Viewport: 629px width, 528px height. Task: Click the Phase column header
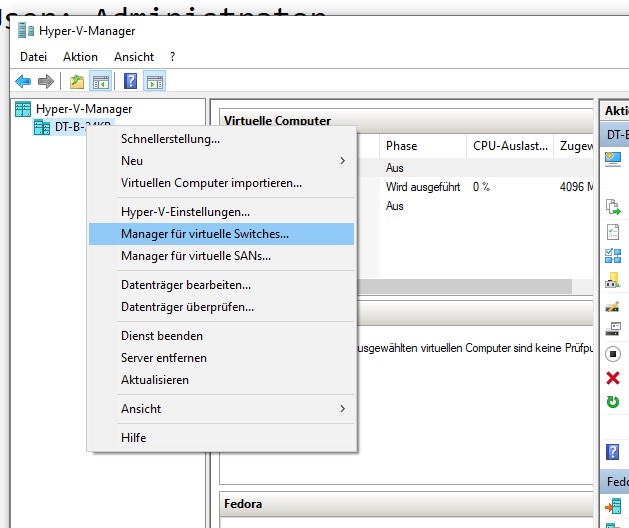(x=402, y=146)
